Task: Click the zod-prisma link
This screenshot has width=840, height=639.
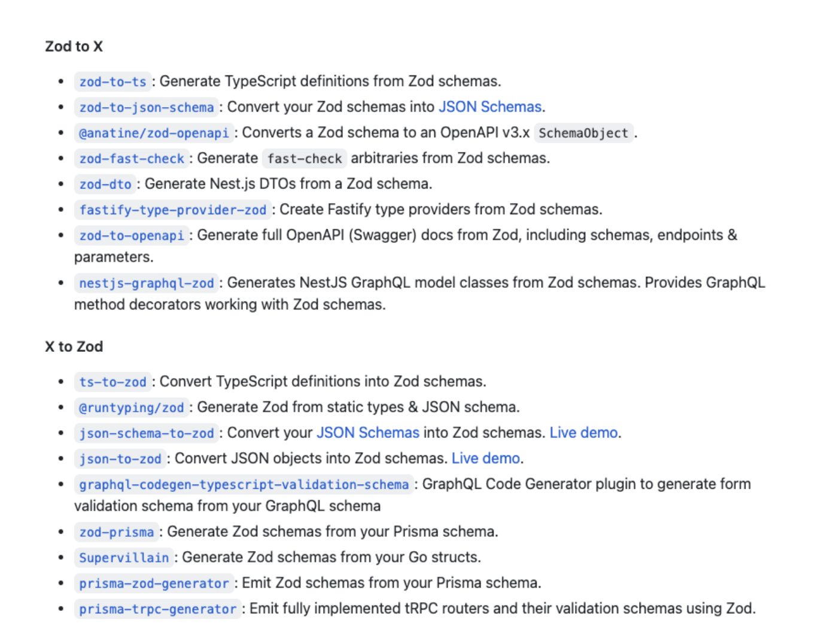Action: coord(117,532)
